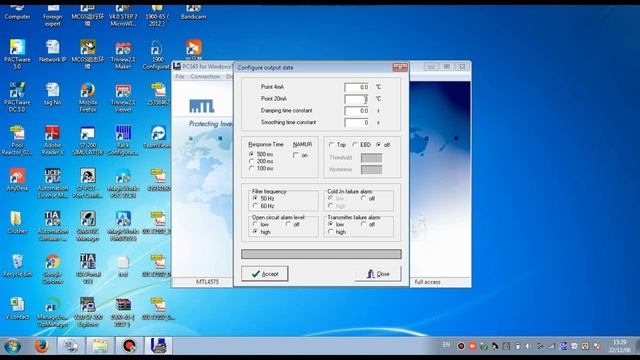The width and height of the screenshot is (640, 360).
Task: Set open circuit alarm level high
Action: click(x=256, y=232)
